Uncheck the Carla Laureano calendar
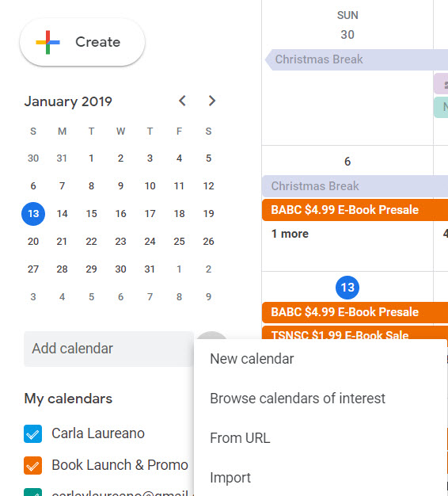The width and height of the screenshot is (448, 496). pyautogui.click(x=33, y=433)
